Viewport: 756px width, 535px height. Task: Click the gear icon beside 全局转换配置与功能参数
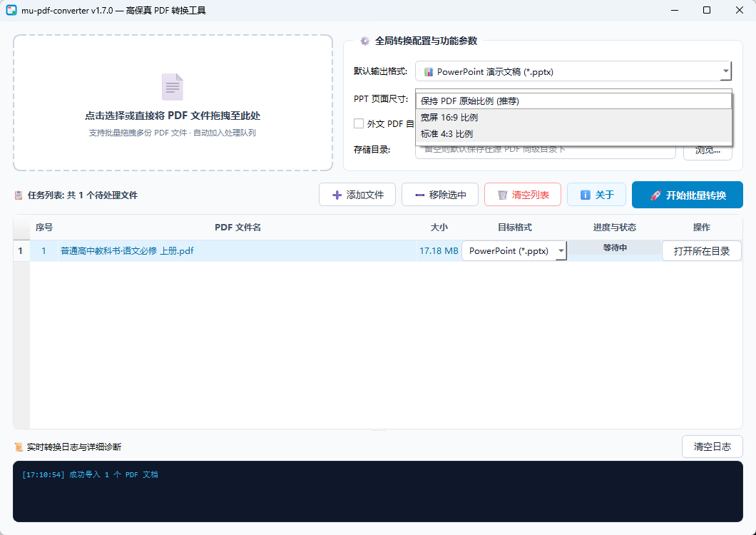point(365,41)
